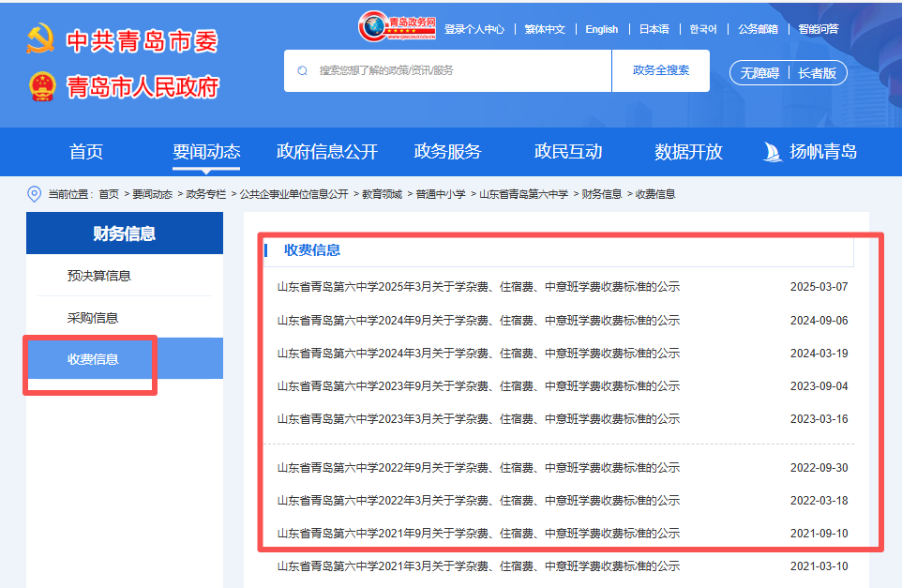This screenshot has height=588, width=902.
Task: Switch language to 繁体中文
Action: [545, 29]
